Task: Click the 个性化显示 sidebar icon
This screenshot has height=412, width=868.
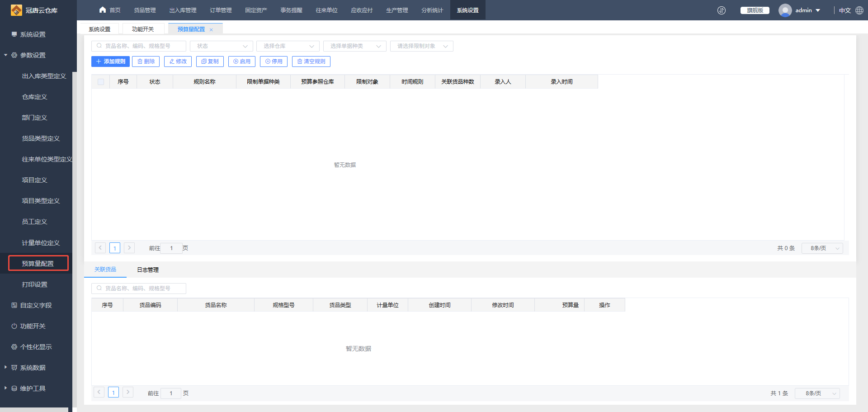Action: [x=14, y=347]
